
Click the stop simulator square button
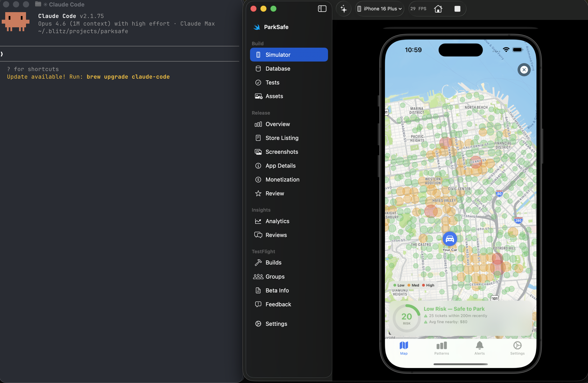[457, 9]
